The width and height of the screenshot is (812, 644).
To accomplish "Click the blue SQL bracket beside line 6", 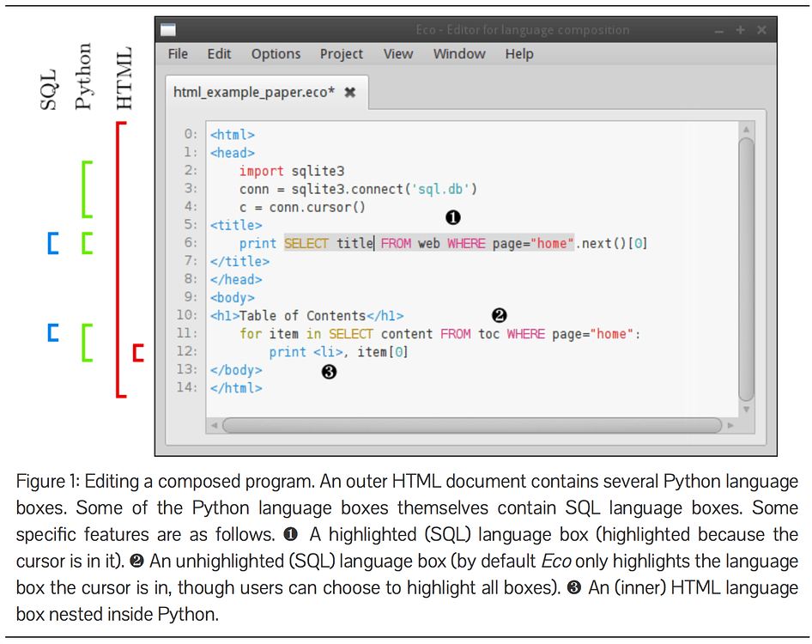I will (52, 243).
